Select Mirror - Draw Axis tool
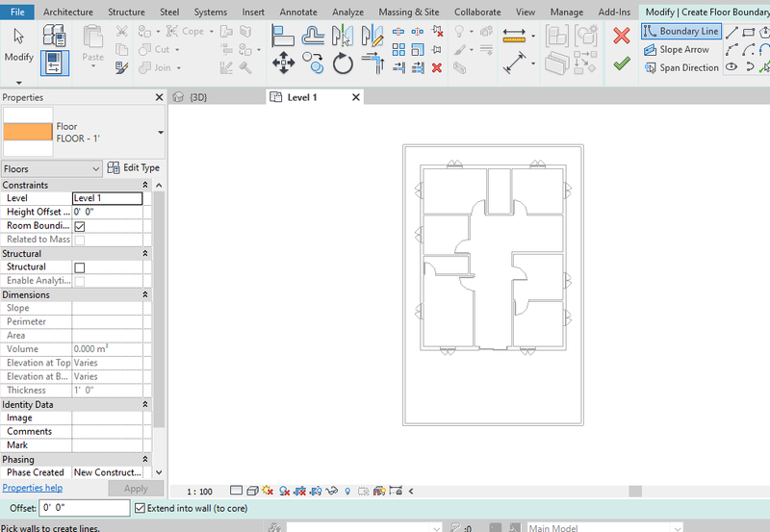The image size is (770, 532). click(372, 36)
